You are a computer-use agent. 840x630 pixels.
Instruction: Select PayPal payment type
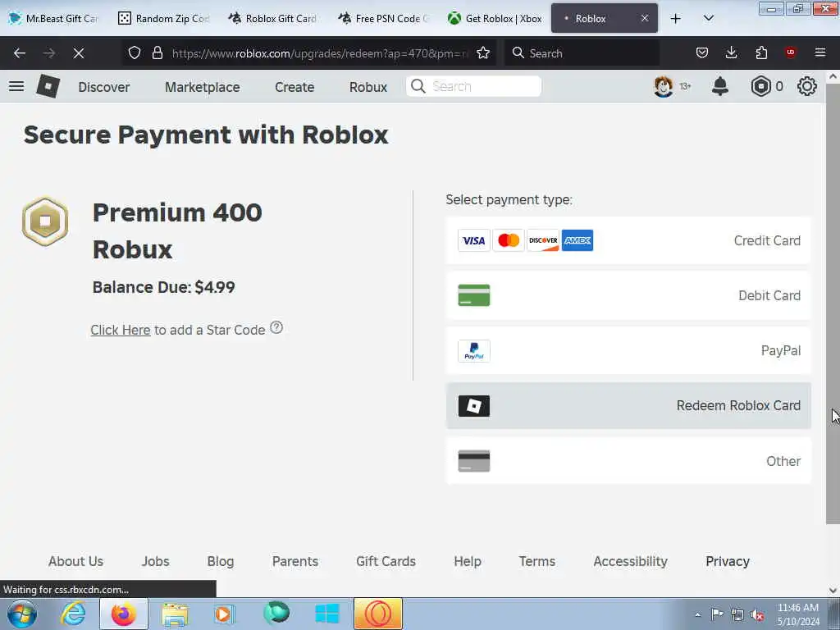[628, 350]
